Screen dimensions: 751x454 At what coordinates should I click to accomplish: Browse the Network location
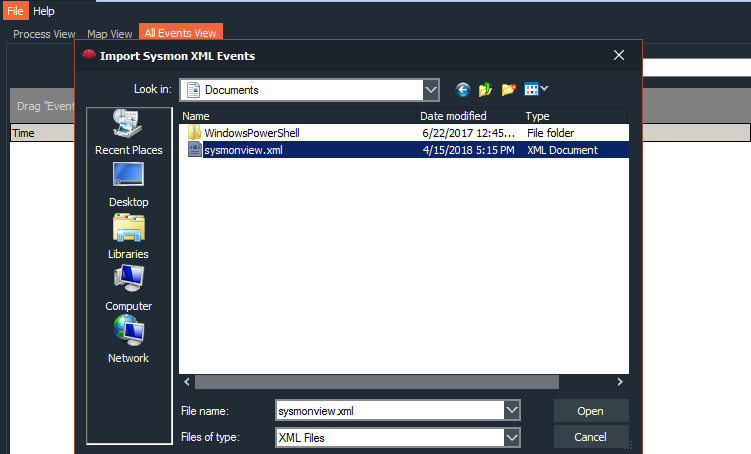click(128, 341)
